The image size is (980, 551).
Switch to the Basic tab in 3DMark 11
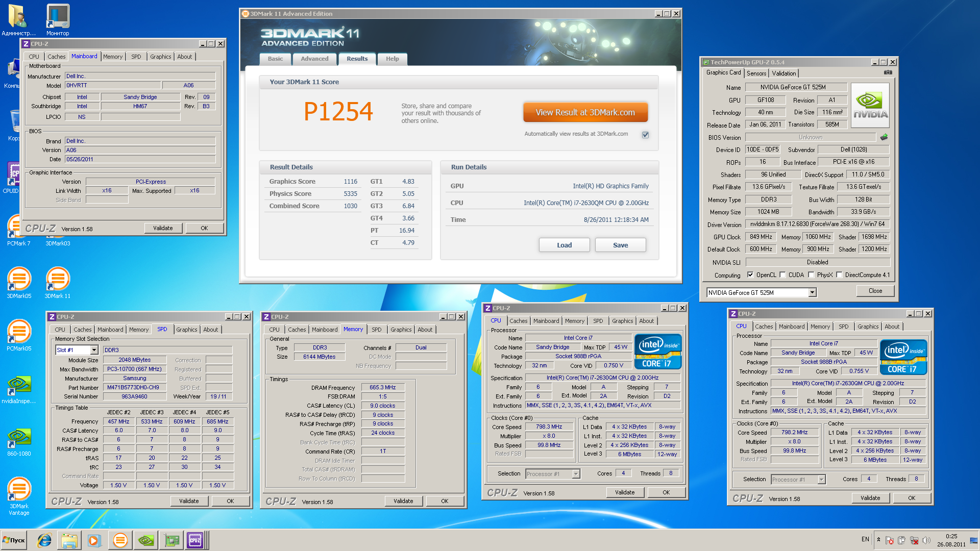point(276,59)
